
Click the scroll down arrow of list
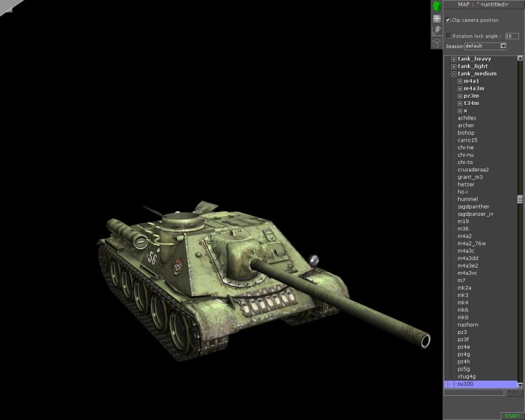tap(521, 384)
